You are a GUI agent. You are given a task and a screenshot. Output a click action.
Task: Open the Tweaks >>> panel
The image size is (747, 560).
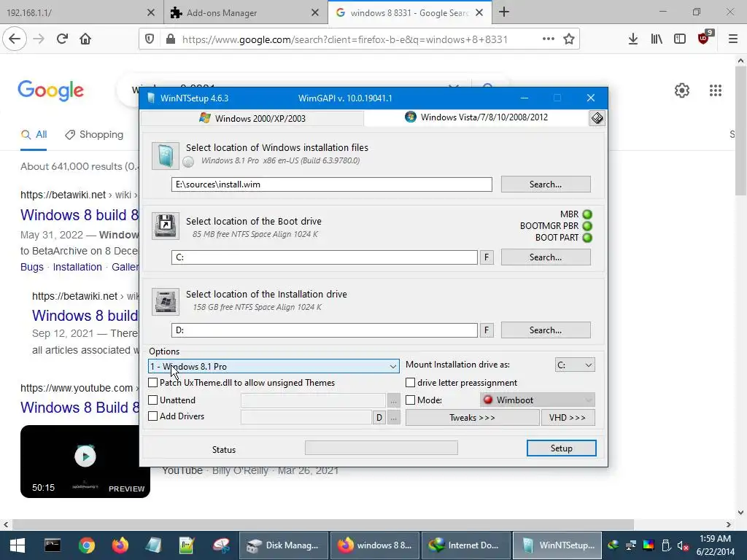click(472, 418)
